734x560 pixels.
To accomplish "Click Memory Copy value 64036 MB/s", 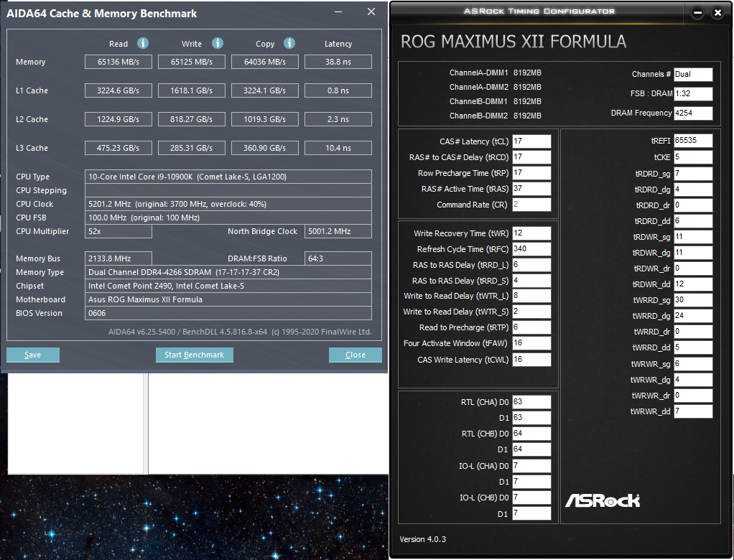I will point(265,62).
